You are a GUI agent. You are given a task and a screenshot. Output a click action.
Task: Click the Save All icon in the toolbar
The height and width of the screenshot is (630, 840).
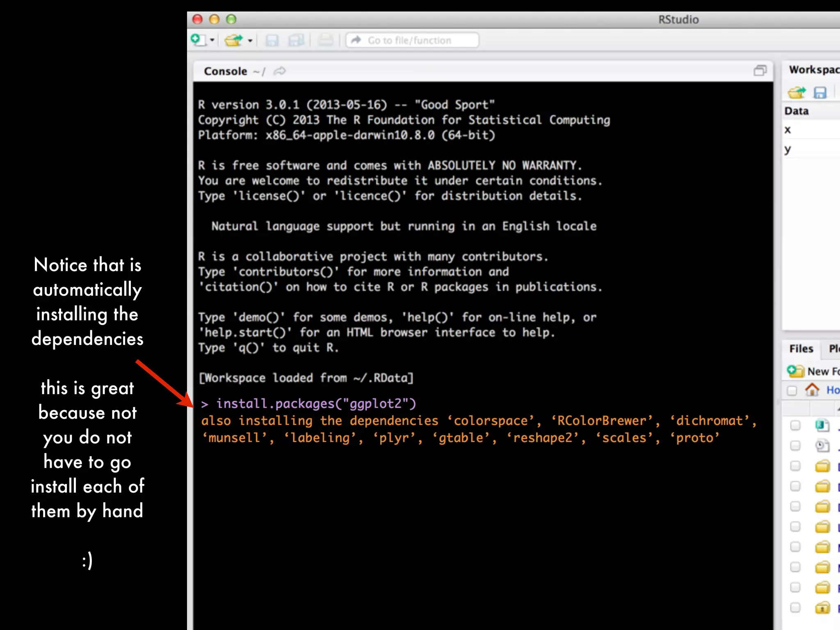296,40
